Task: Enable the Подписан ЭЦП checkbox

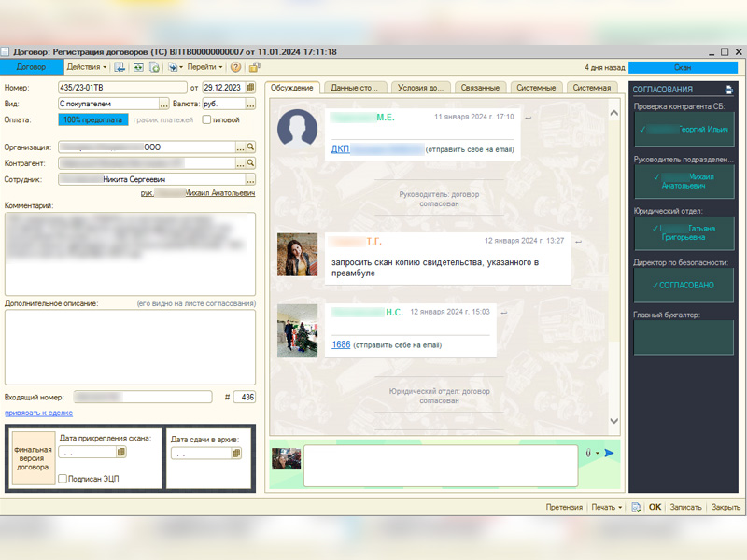Action: click(63, 479)
